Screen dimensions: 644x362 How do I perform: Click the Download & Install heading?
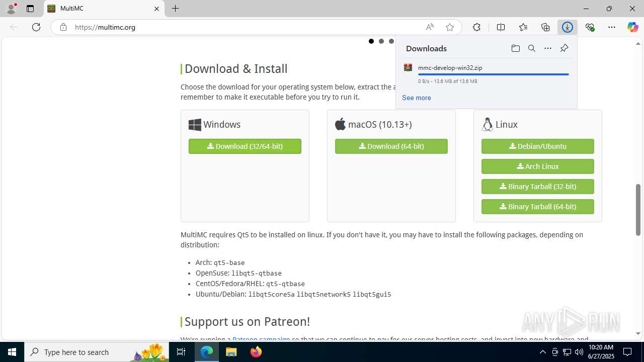(236, 69)
